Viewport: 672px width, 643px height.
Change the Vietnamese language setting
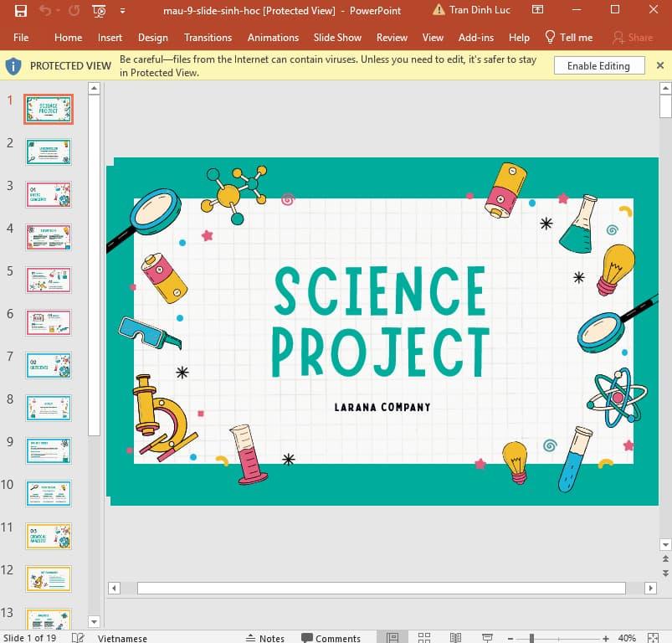pos(122,638)
